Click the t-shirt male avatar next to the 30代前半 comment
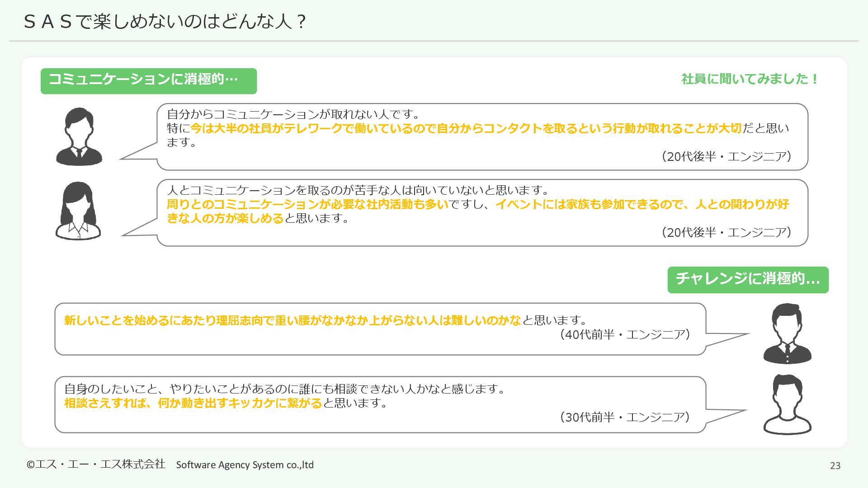Screen dimensions: 868x488 787,404
